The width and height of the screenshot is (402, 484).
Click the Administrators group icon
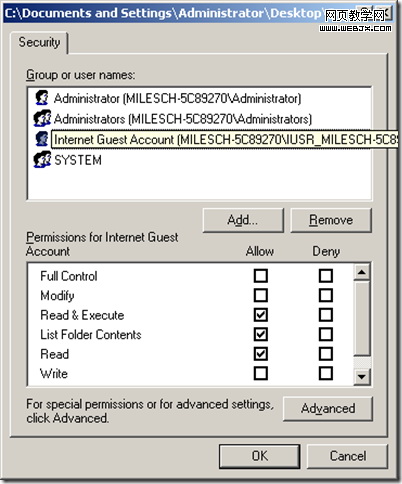click(42, 119)
